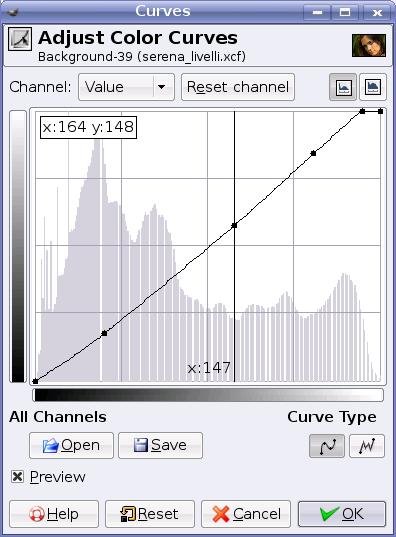Screen dimensions: 396x537
Task: Click Reset channel button
Action: 238,87
